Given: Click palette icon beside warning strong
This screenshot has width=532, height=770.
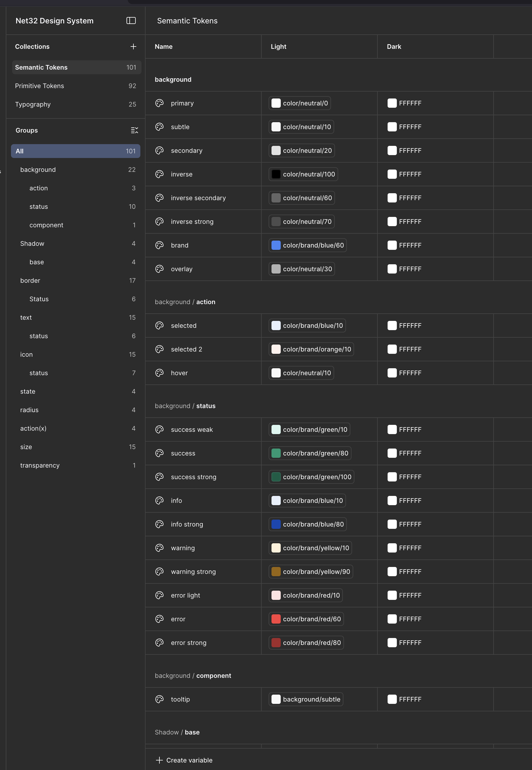Looking at the screenshot, I should pyautogui.click(x=159, y=572).
